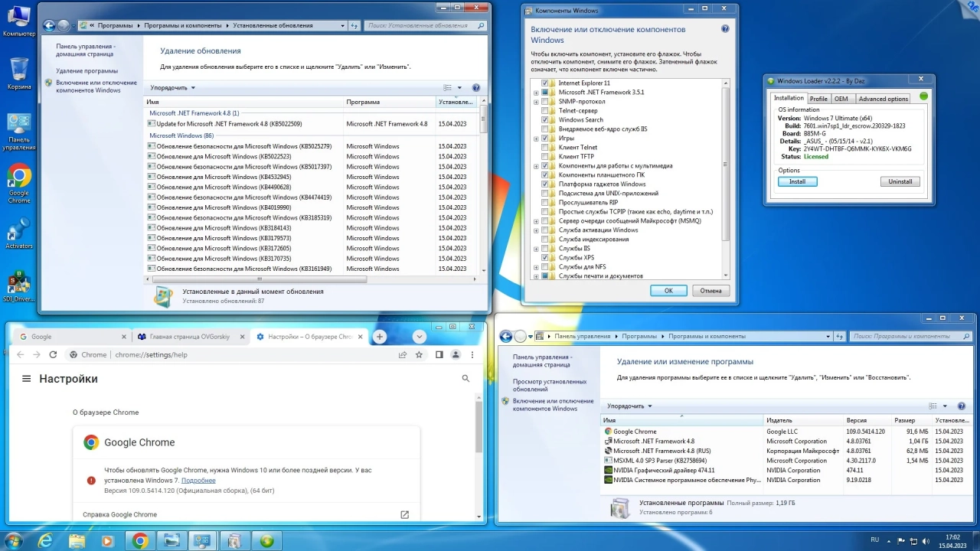Viewport: 980px width, 551px height.
Task: Uncheck the Windows Search component
Action: point(545,119)
